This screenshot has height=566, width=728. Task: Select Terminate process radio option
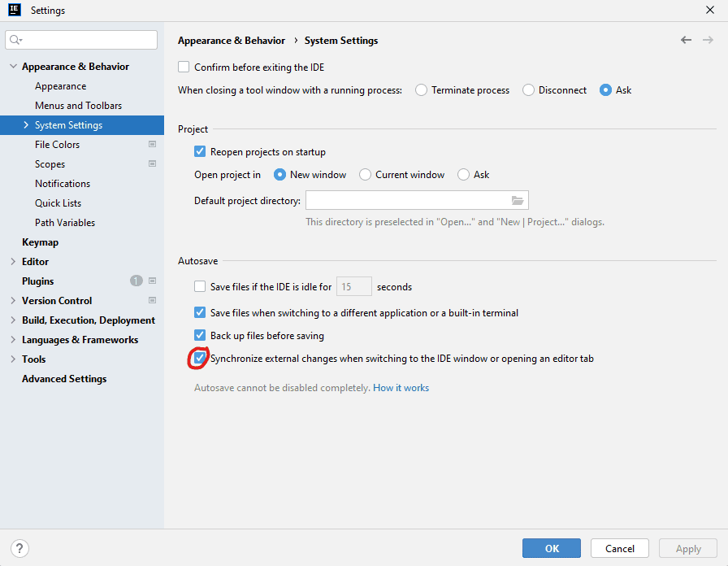(421, 89)
